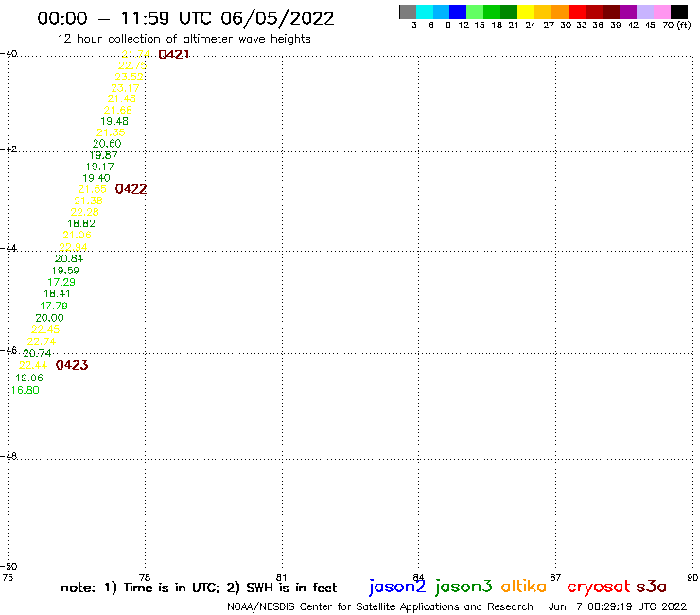Click wave height value 23.17
The height and width of the screenshot is (615, 700).
[x=125, y=88]
